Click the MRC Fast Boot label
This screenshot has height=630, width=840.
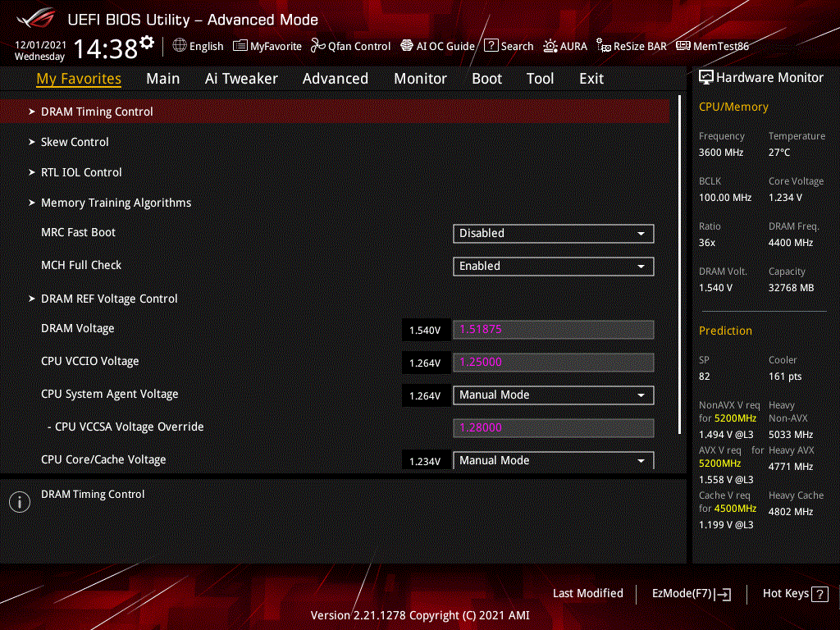[78, 232]
